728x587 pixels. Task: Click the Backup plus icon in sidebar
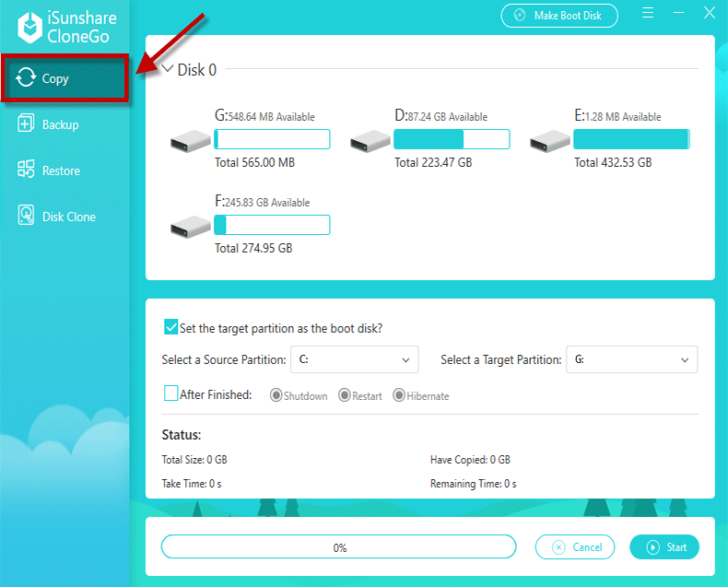(26, 123)
